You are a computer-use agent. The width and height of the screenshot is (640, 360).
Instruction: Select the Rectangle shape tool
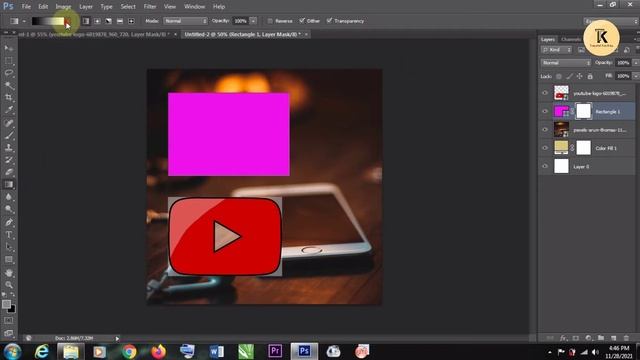9,260
